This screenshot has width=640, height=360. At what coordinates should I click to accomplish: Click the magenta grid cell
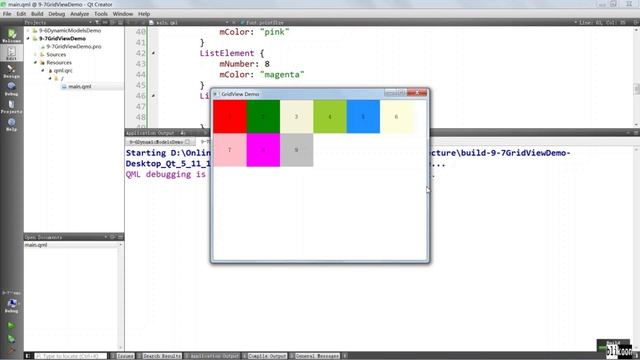(263, 150)
